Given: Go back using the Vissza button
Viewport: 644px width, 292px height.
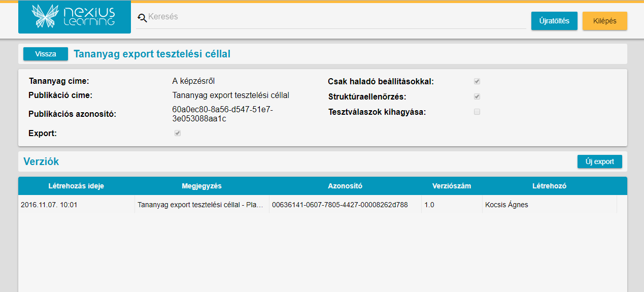Looking at the screenshot, I should [46, 54].
